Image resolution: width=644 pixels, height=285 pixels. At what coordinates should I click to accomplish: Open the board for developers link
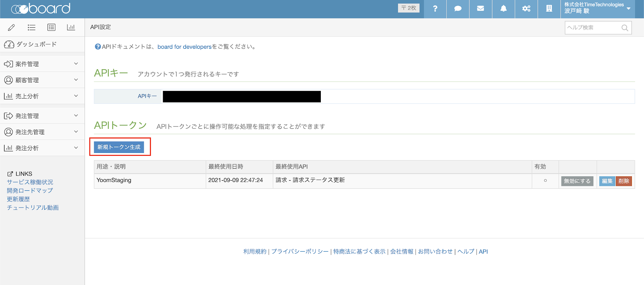[184, 47]
